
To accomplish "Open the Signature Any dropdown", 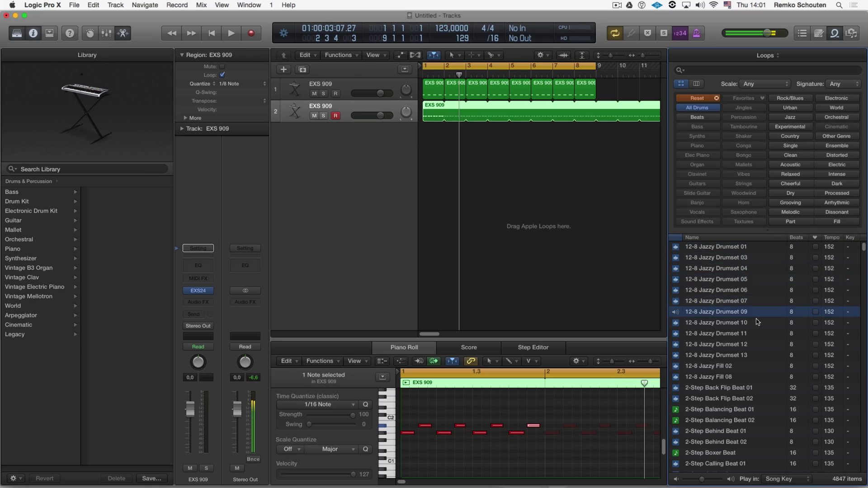I will (x=843, y=84).
